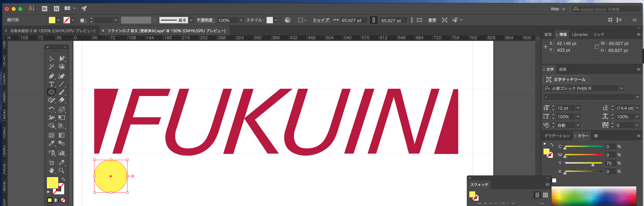Click the Y yellow slider in Color panel
This screenshot has width=644, height=206.
coord(583,163)
